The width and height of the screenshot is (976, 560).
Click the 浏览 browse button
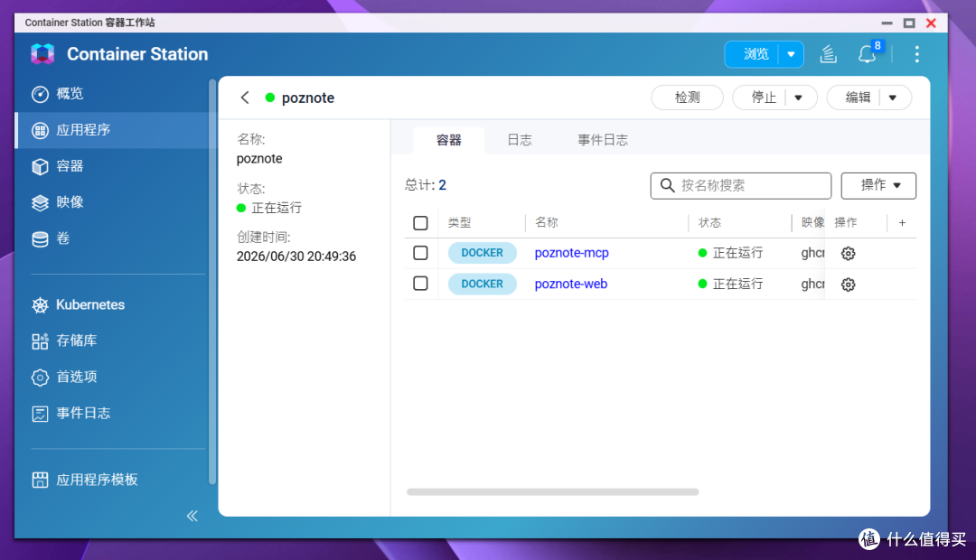(x=756, y=54)
